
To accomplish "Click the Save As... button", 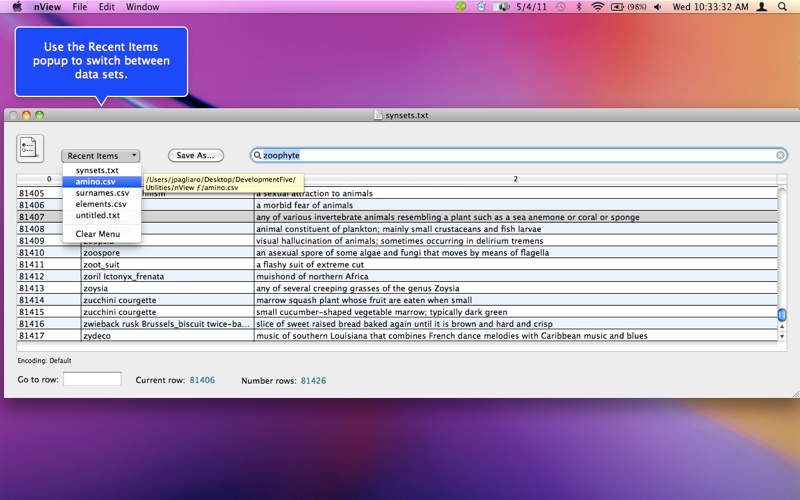I will (196, 155).
